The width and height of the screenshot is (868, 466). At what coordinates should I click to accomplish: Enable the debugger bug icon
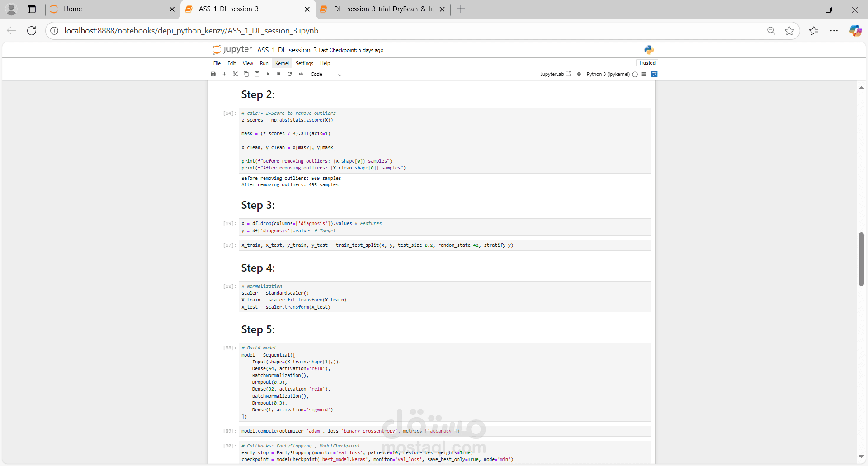(579, 74)
